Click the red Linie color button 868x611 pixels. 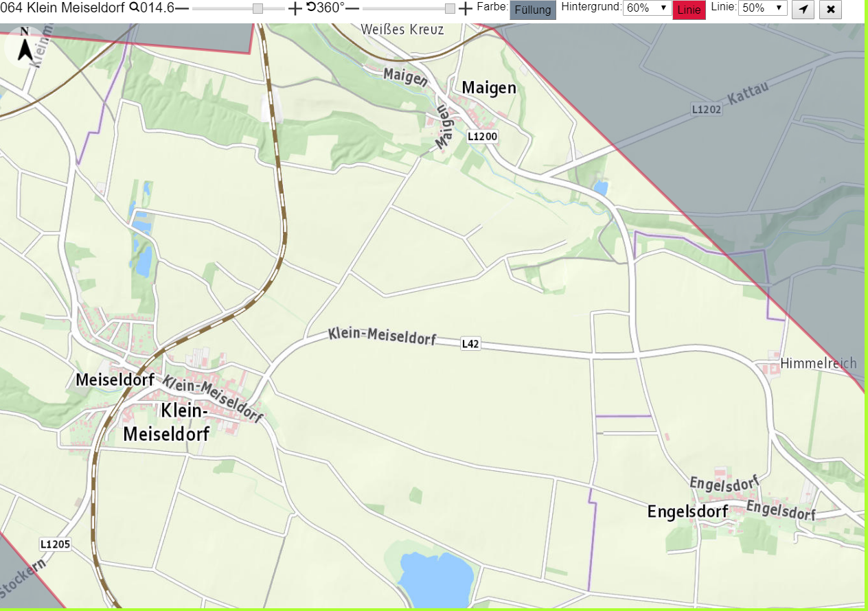pos(689,10)
